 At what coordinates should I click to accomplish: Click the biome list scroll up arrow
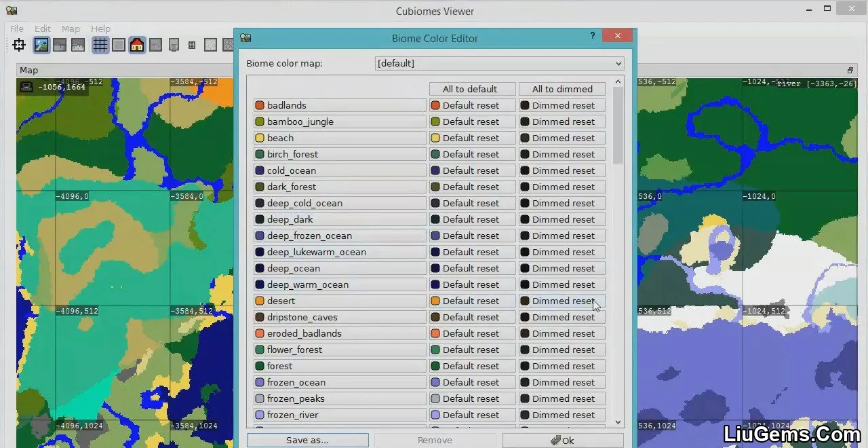coord(618,81)
